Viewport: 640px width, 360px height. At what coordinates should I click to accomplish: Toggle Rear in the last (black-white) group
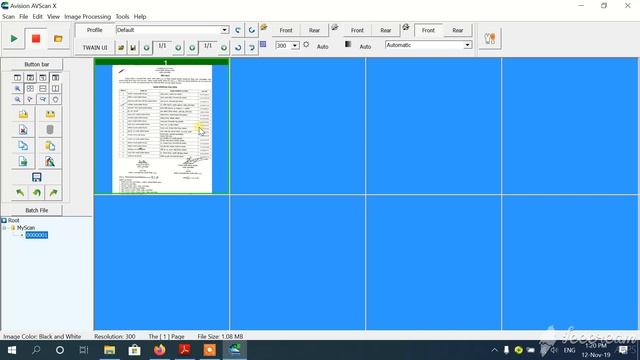458,30
